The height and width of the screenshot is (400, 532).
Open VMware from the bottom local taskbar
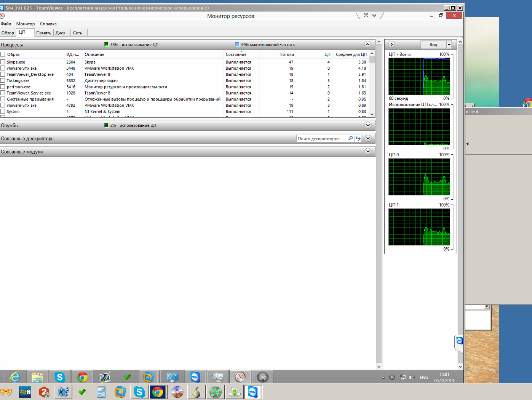[120, 392]
